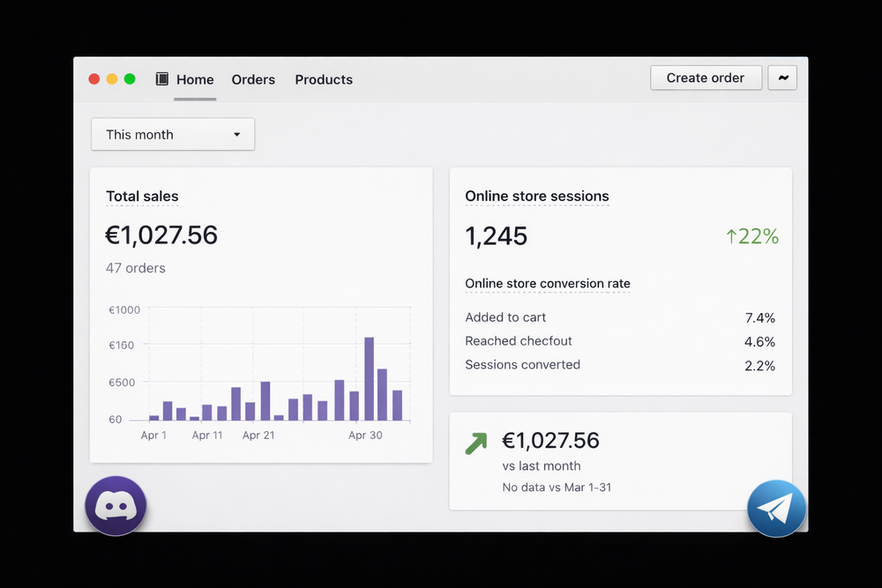Click Online store conversion rate heading
882x588 pixels.
[x=547, y=284]
